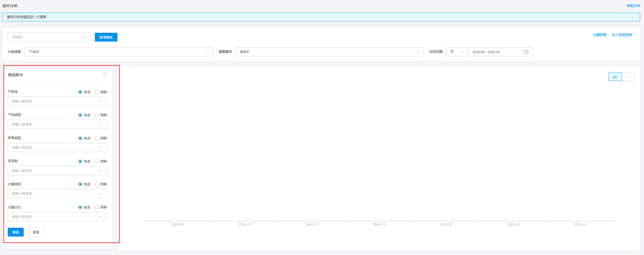Screen dimensions: 644x255
Task: Select 排除 for 项目制 filter
Action: click(x=97, y=161)
